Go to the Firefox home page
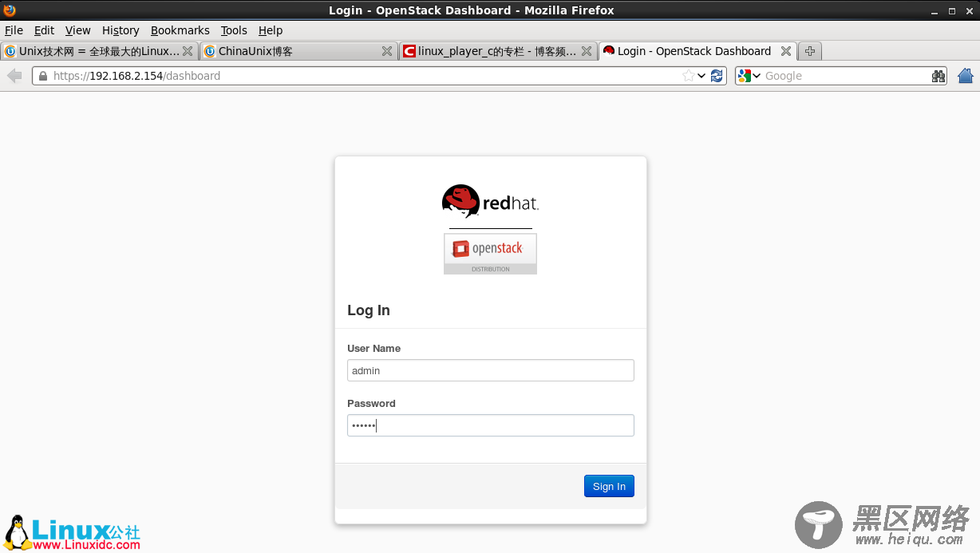 pos(966,76)
